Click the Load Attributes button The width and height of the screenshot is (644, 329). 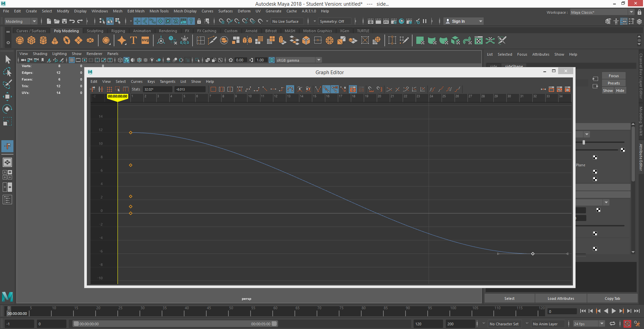pos(560,298)
